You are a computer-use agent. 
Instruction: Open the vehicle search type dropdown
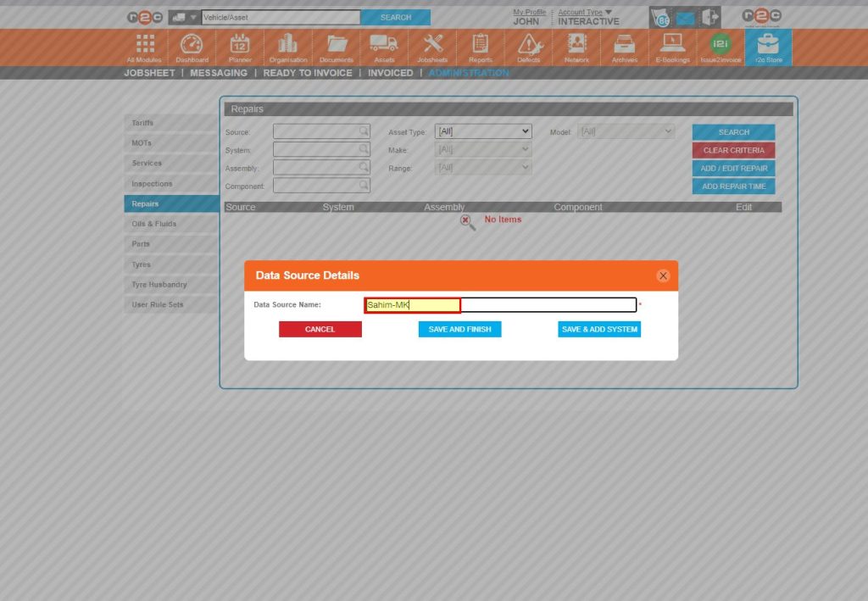[184, 18]
